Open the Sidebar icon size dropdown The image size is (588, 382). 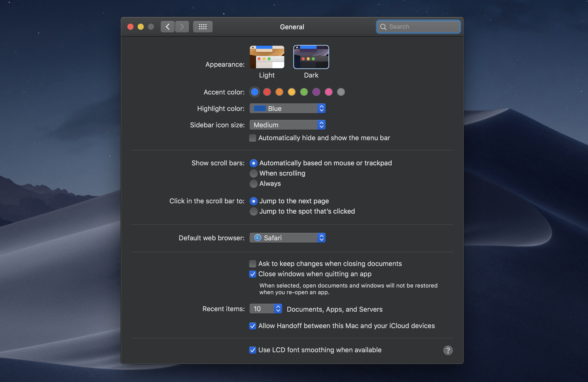point(288,125)
